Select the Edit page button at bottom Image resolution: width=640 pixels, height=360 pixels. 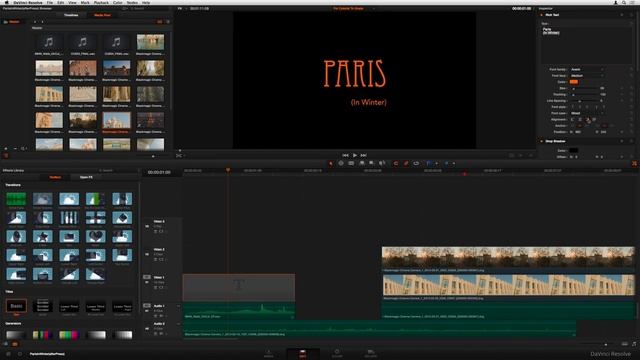pyautogui.click(x=303, y=353)
